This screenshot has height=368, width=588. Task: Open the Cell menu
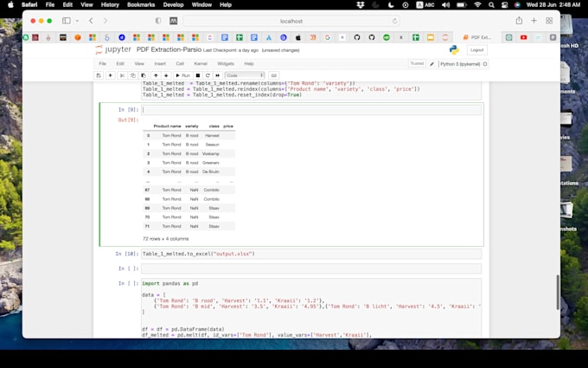(x=180, y=64)
